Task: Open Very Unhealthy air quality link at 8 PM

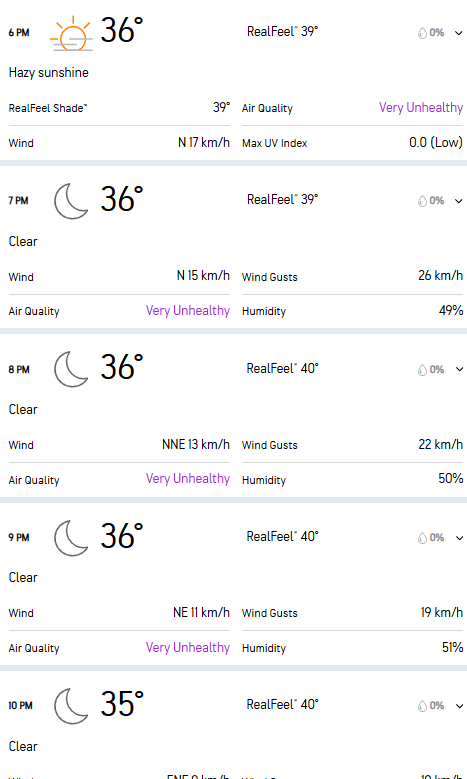Action: pyautogui.click(x=188, y=478)
